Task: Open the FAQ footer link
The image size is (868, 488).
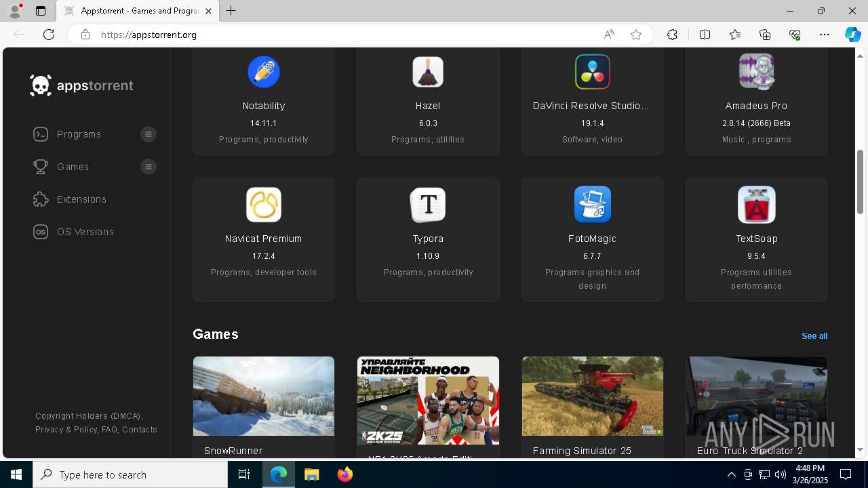Action: click(108, 430)
